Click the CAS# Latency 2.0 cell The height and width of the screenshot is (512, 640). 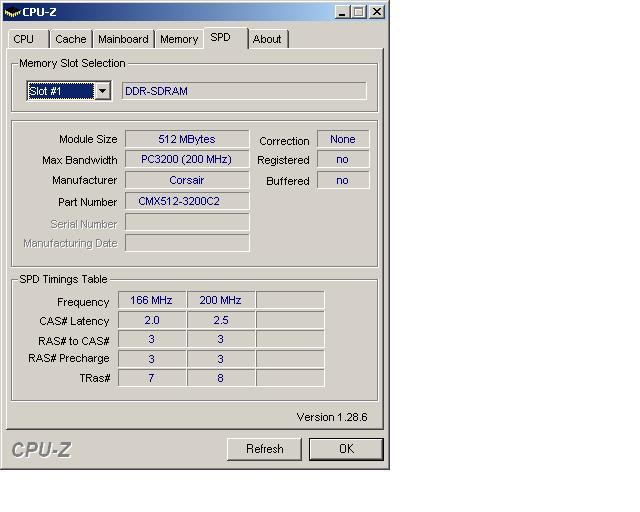(x=152, y=320)
